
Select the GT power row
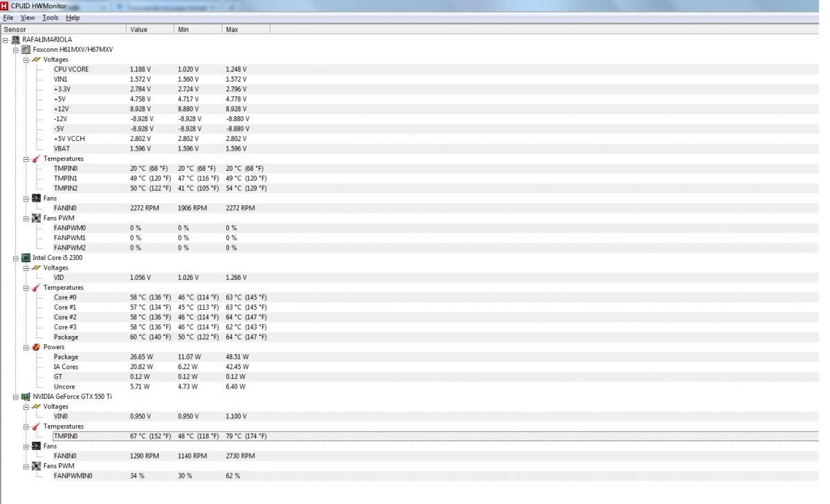click(x=436, y=377)
